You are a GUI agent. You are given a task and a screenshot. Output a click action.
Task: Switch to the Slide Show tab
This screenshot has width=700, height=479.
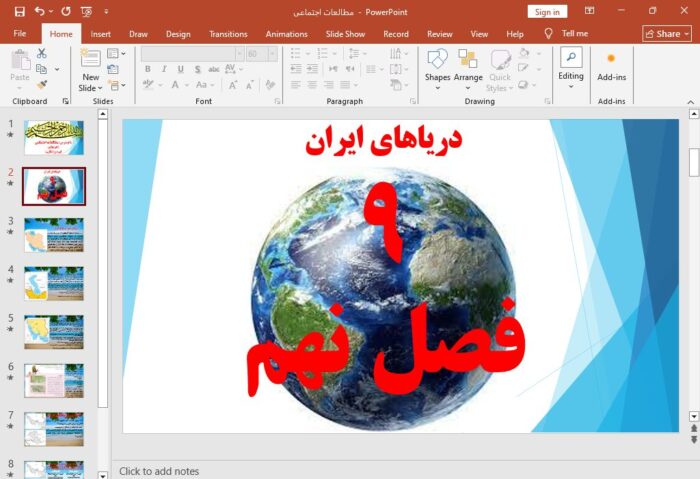coord(345,34)
